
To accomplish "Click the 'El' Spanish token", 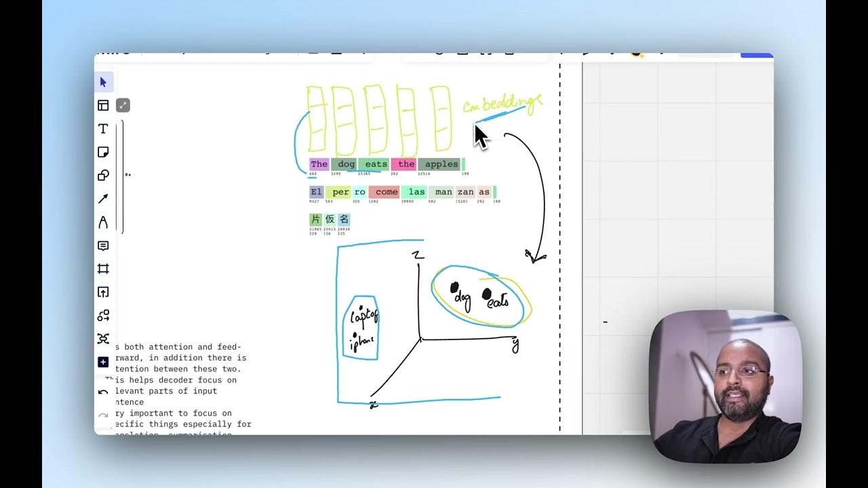I will pyautogui.click(x=316, y=192).
